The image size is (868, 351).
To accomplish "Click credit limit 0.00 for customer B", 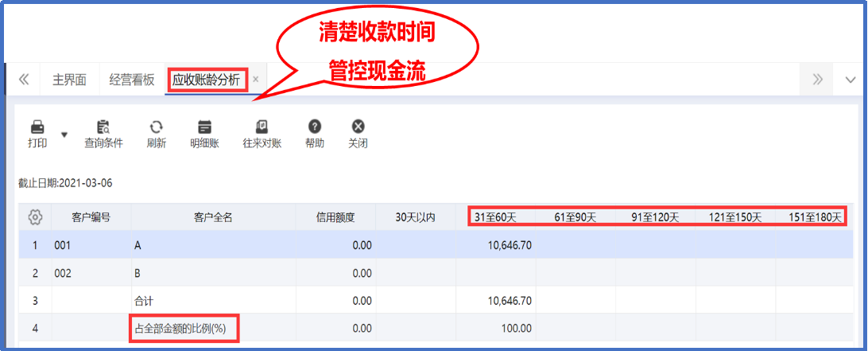I will [362, 273].
